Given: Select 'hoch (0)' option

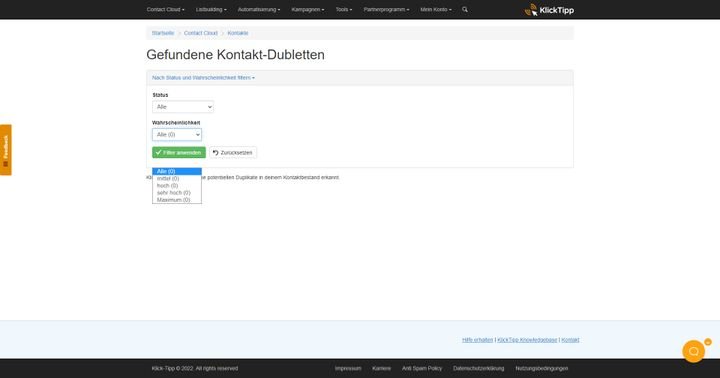Looking at the screenshot, I should click(177, 186).
